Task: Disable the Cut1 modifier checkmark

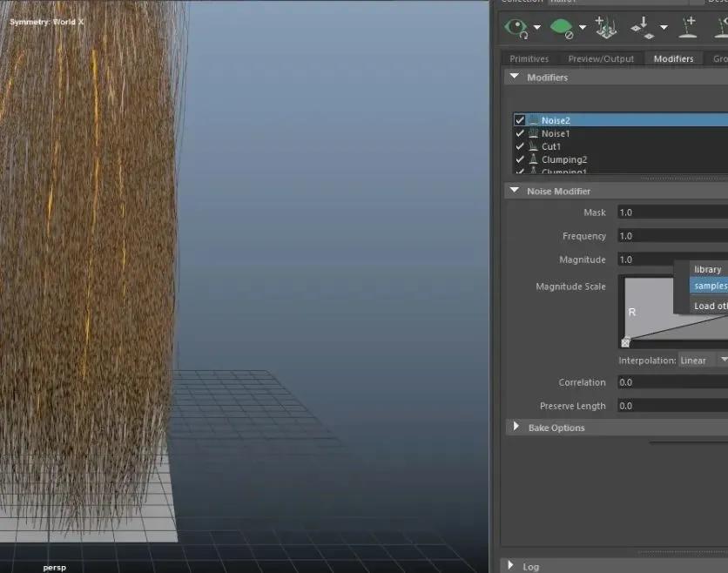Action: click(520, 146)
